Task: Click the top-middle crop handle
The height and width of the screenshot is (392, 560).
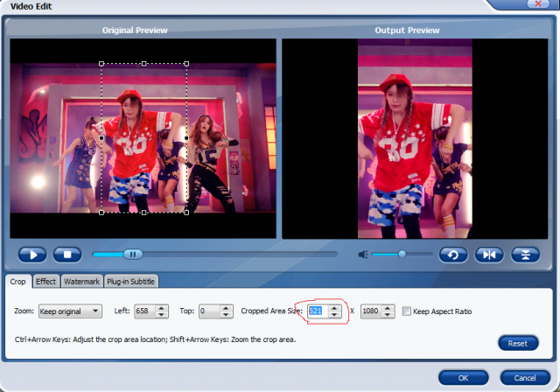Action: pyautogui.click(x=143, y=64)
